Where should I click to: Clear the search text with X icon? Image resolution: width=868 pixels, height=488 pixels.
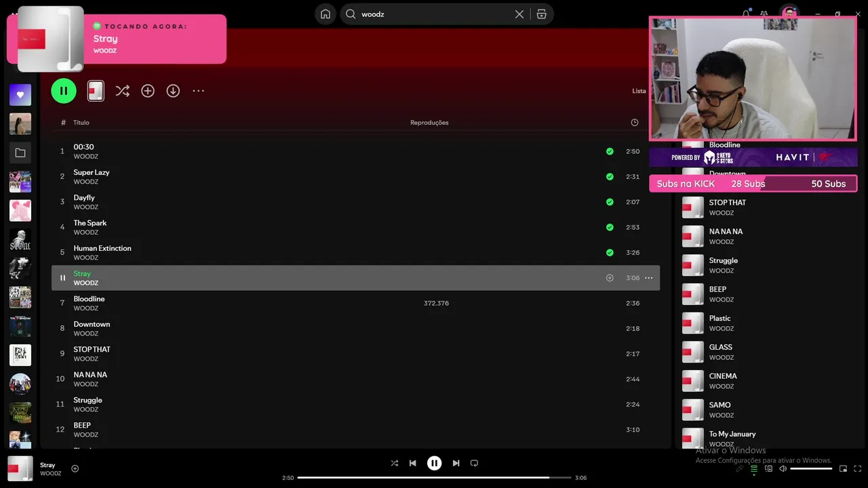pyautogui.click(x=519, y=14)
